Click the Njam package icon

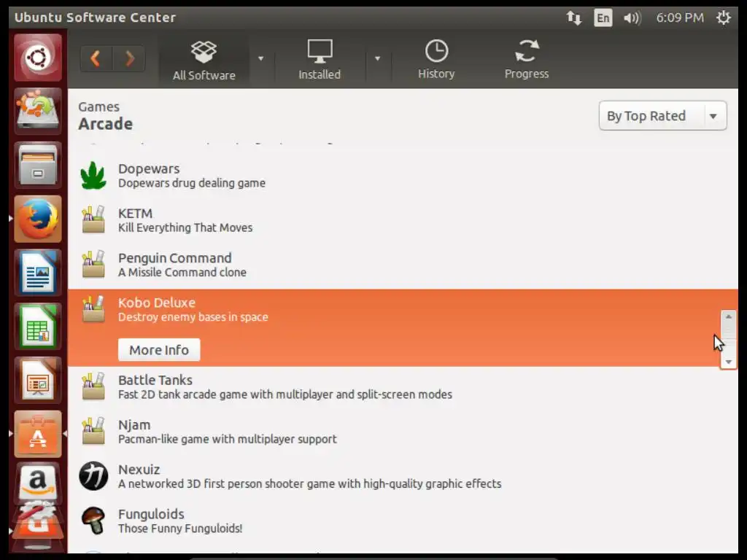(93, 431)
